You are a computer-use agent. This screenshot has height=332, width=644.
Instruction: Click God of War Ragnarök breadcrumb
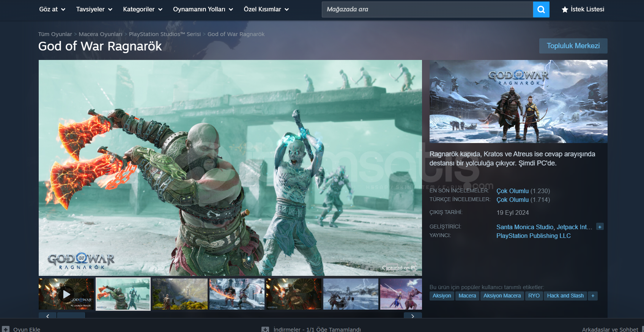236,34
